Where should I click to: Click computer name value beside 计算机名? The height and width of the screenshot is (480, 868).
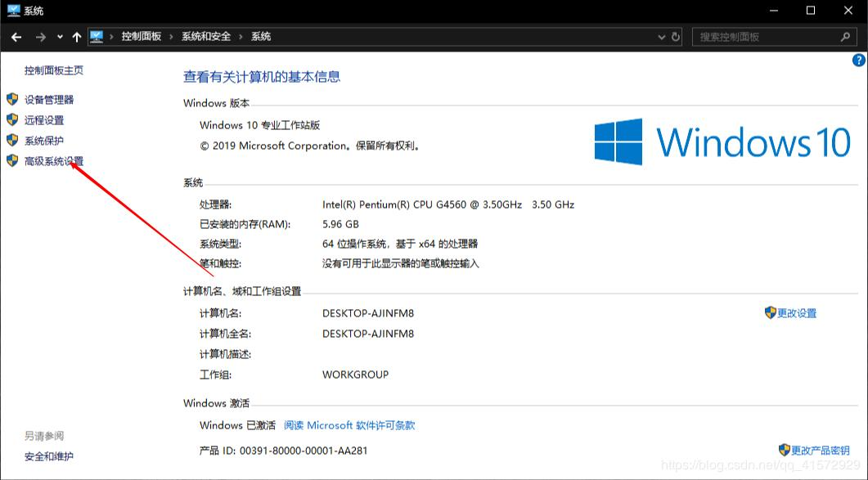pos(368,313)
